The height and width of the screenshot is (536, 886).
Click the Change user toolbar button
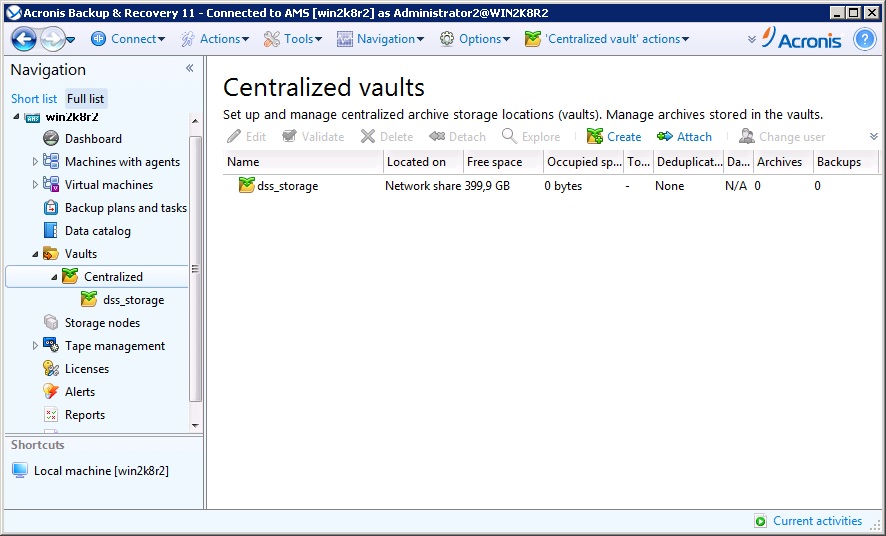point(782,137)
